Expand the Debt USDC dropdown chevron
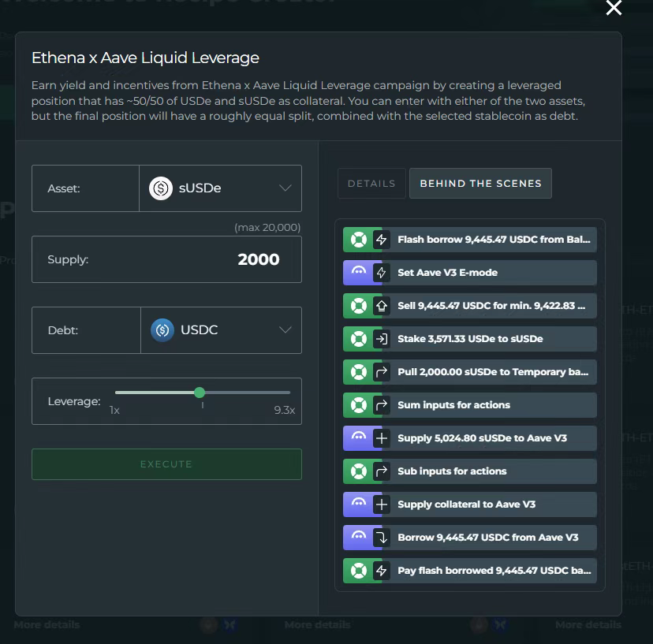This screenshot has width=653, height=644. (x=285, y=330)
